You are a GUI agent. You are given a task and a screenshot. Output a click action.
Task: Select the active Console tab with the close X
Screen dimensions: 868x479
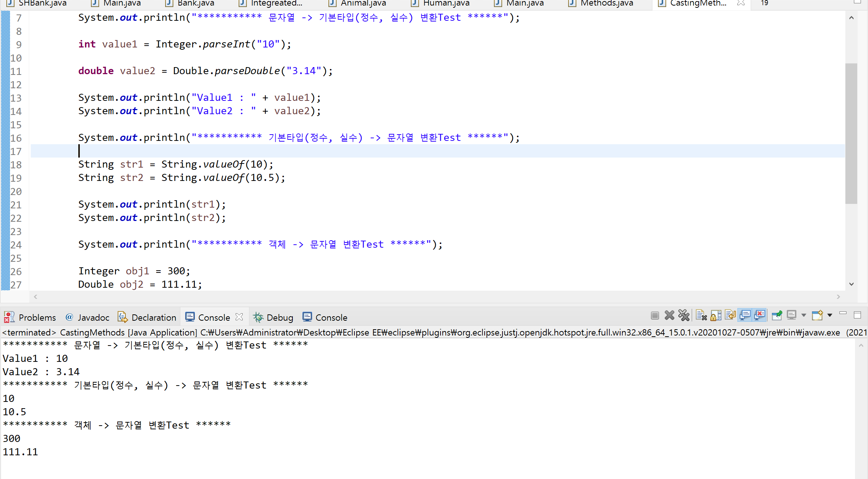pos(214,318)
